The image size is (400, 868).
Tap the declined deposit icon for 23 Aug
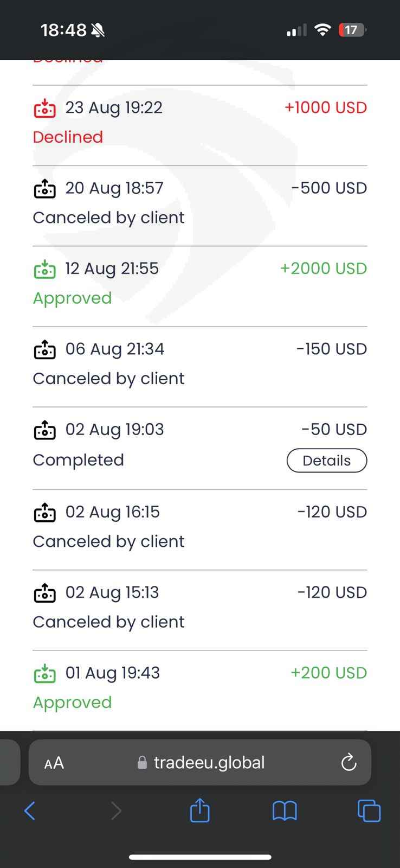click(44, 108)
